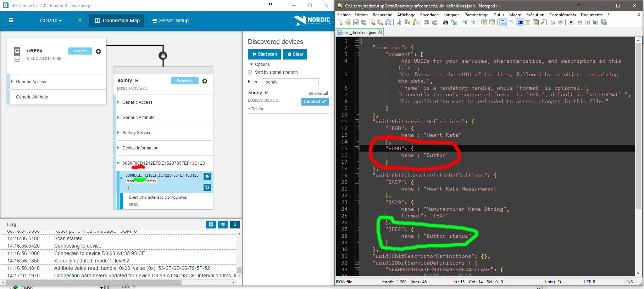Open the Fichier menu in Notepad++

tap(343, 15)
